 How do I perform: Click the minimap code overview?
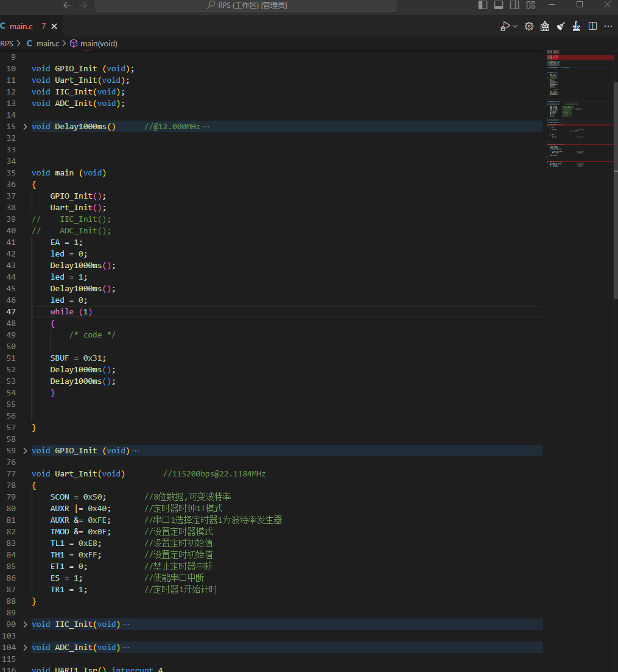(580, 109)
